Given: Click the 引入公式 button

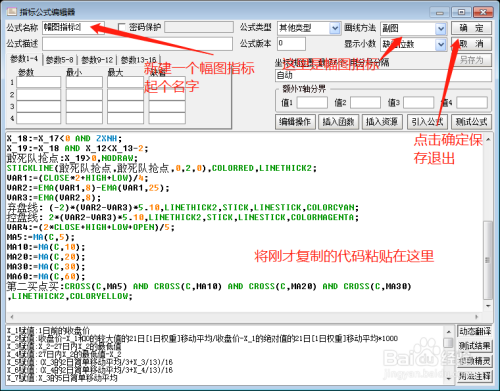Looking at the screenshot, I should [x=427, y=122].
